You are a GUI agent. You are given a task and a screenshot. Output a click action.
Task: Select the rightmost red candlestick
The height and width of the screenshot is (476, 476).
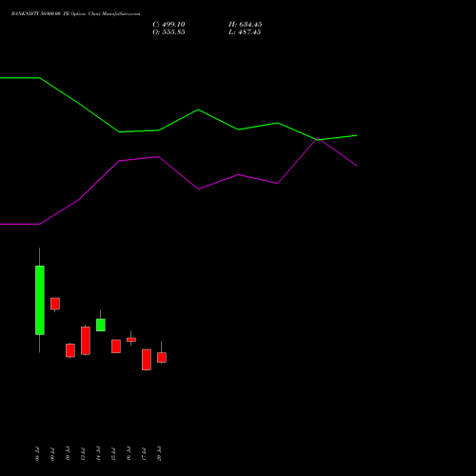point(162,357)
